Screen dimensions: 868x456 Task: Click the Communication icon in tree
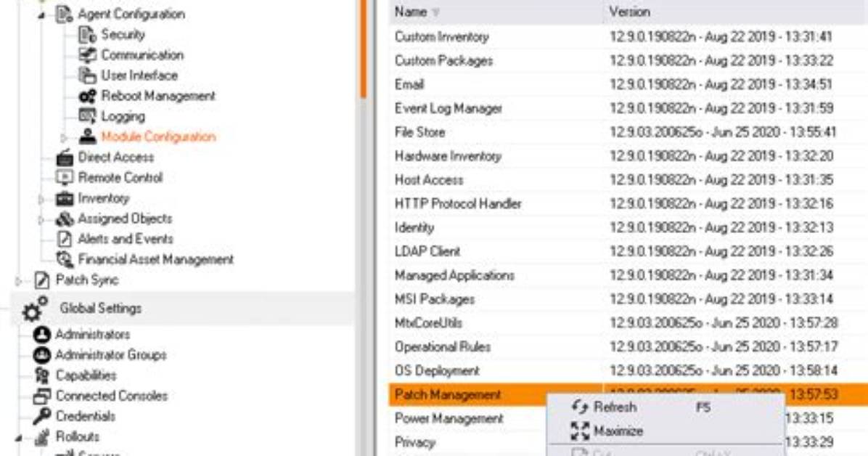pos(88,55)
